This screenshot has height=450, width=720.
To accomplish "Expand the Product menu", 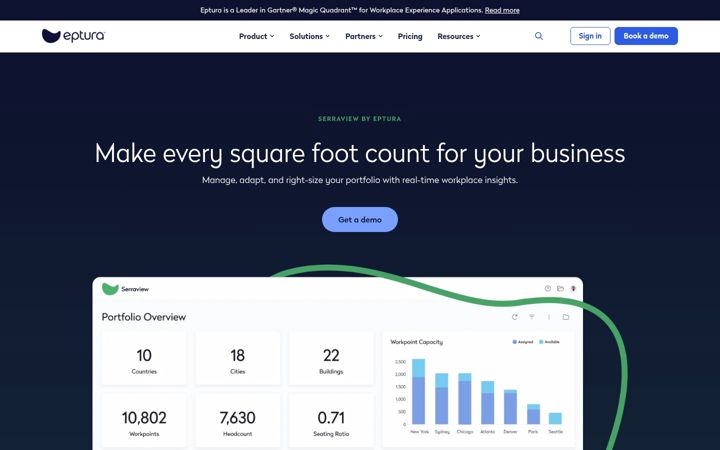I will [256, 36].
